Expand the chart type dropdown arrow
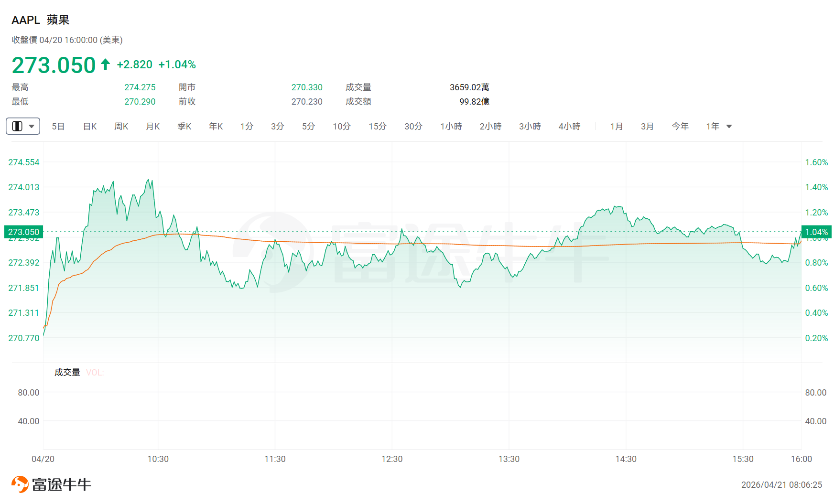 pos(32,127)
